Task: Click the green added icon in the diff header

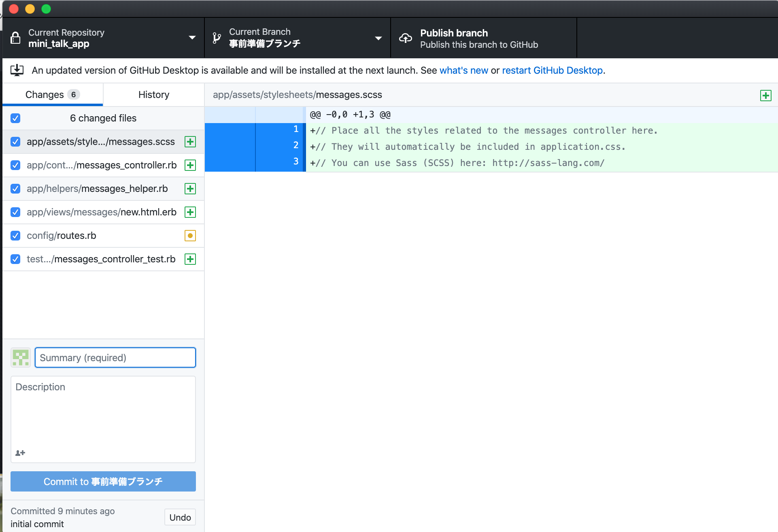Action: [765, 96]
